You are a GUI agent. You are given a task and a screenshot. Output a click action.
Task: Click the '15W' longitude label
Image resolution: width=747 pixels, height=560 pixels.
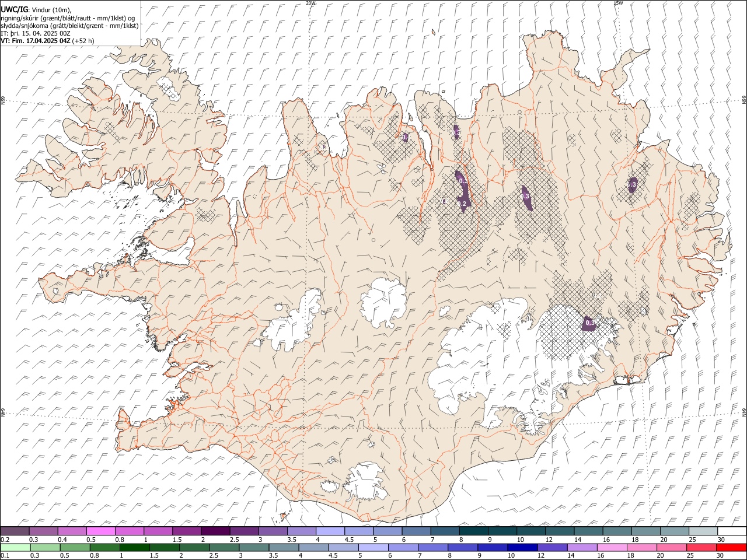(619, 3)
